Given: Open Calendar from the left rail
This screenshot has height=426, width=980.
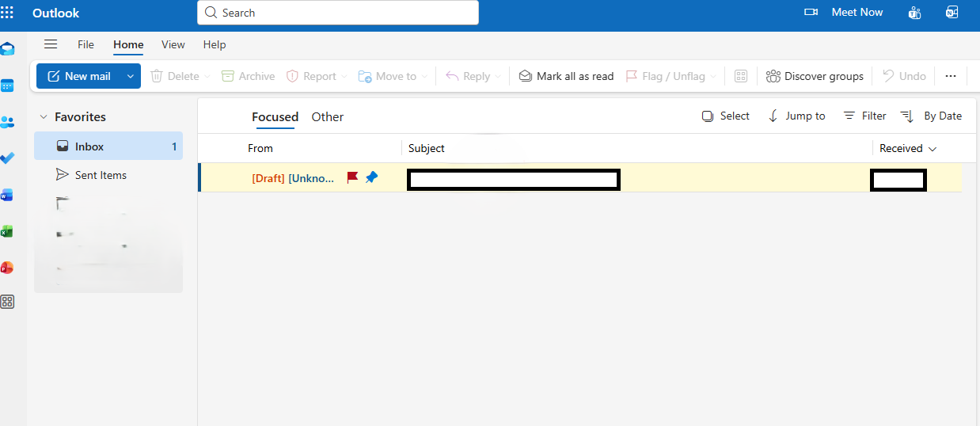Looking at the screenshot, I should 7,86.
